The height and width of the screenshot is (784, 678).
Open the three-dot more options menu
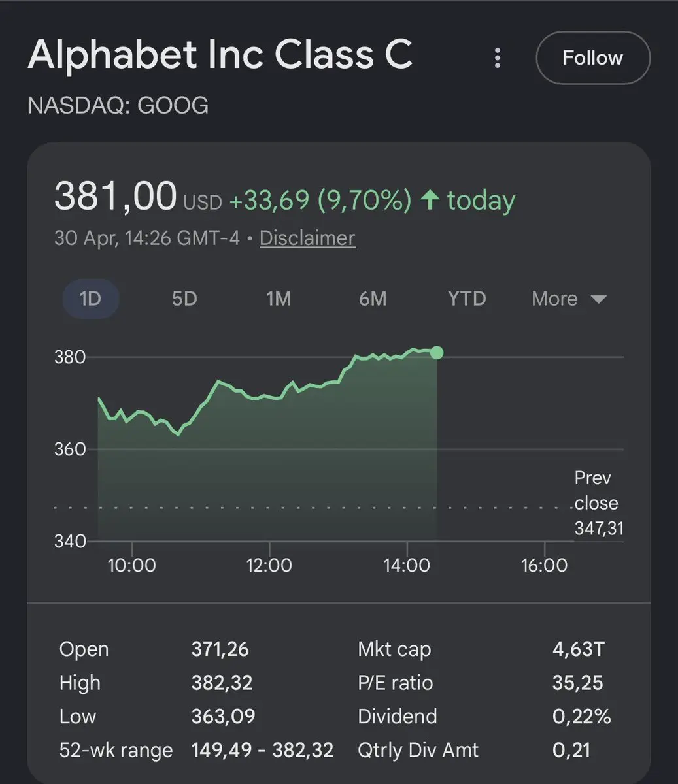tap(498, 58)
